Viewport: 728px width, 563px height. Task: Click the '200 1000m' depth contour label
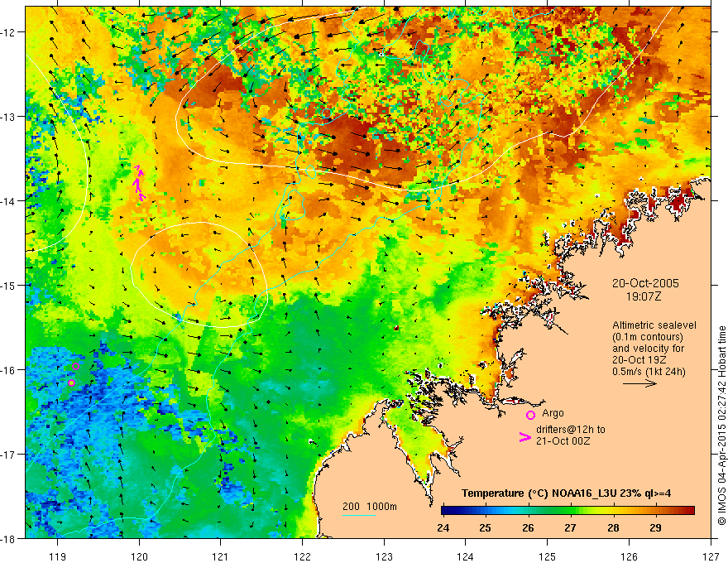370,507
